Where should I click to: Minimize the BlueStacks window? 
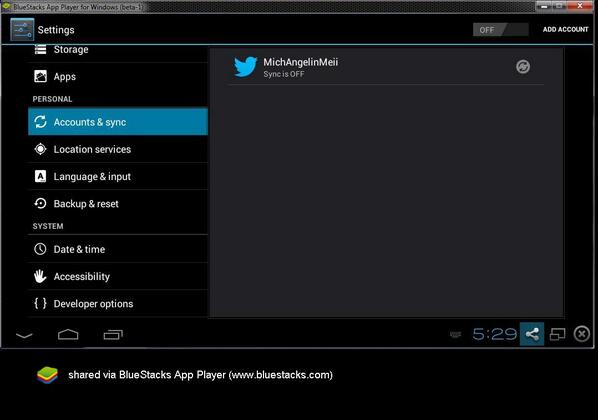click(544, 6)
